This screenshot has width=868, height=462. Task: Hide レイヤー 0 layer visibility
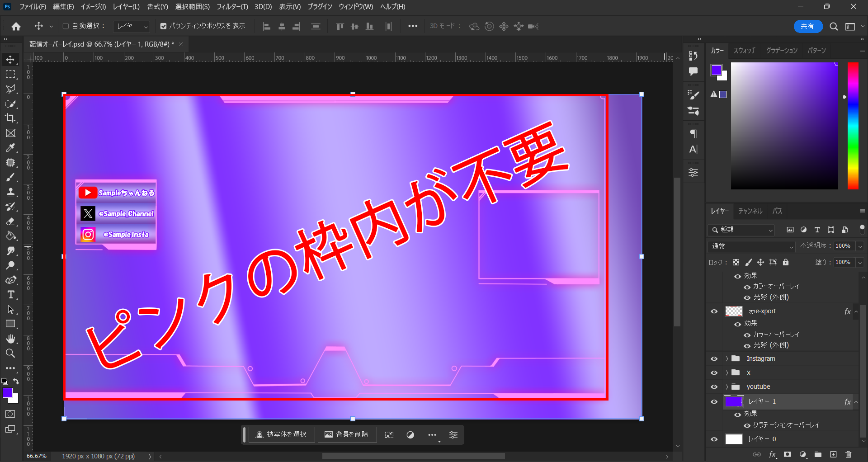click(x=714, y=439)
